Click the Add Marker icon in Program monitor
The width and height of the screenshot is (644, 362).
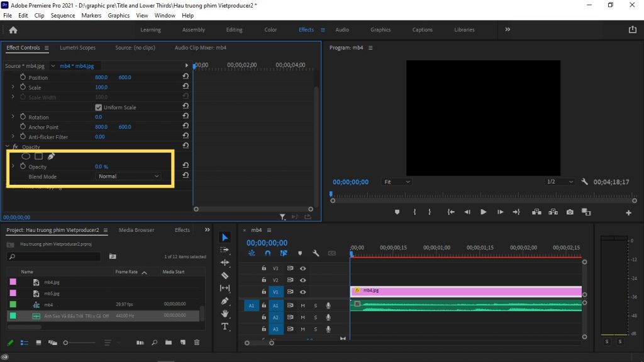[x=397, y=212]
